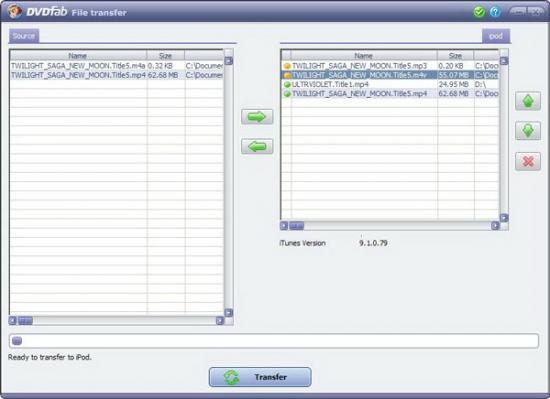Select TWILIGHT_SAGA_NEW_MOON.Title5.m4v in iPod list
Screen dimensions: 550x399
click(x=360, y=75)
